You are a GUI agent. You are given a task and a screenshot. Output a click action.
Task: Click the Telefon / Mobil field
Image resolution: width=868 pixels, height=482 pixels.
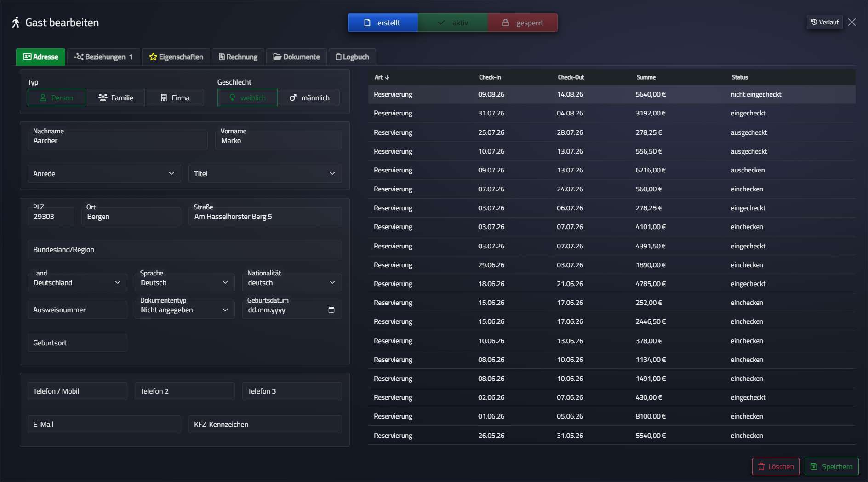[77, 391]
